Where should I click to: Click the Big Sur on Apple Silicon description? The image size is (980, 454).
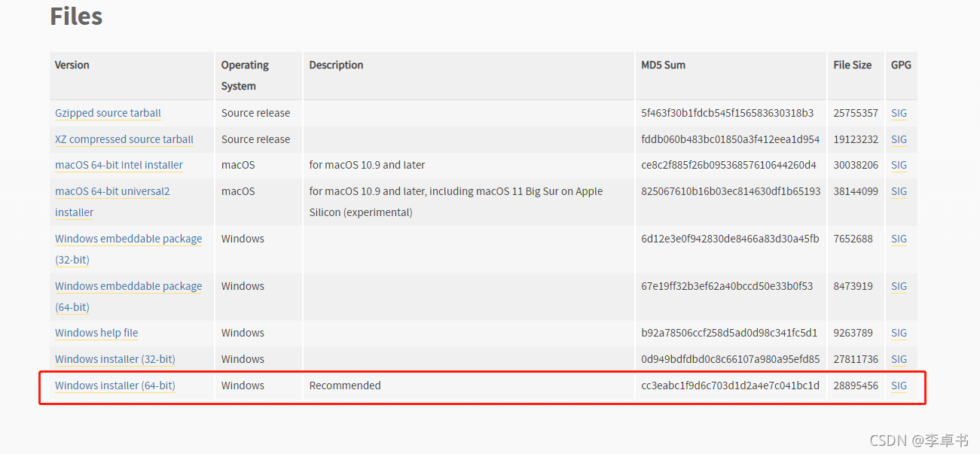click(456, 202)
